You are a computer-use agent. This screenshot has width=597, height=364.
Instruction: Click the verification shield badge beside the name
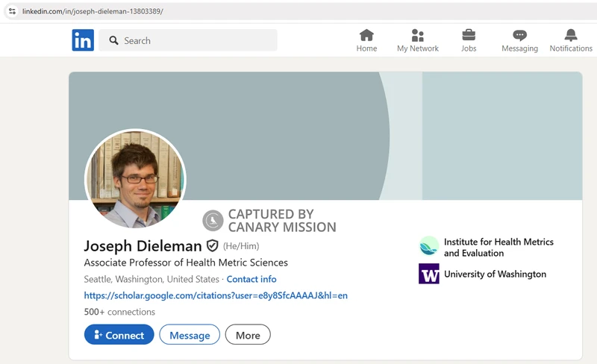point(213,246)
